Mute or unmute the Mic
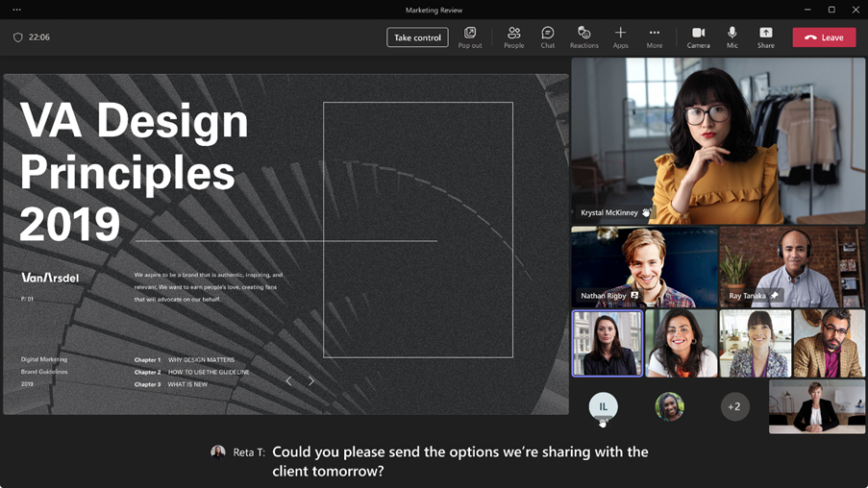The image size is (868, 488). click(732, 37)
